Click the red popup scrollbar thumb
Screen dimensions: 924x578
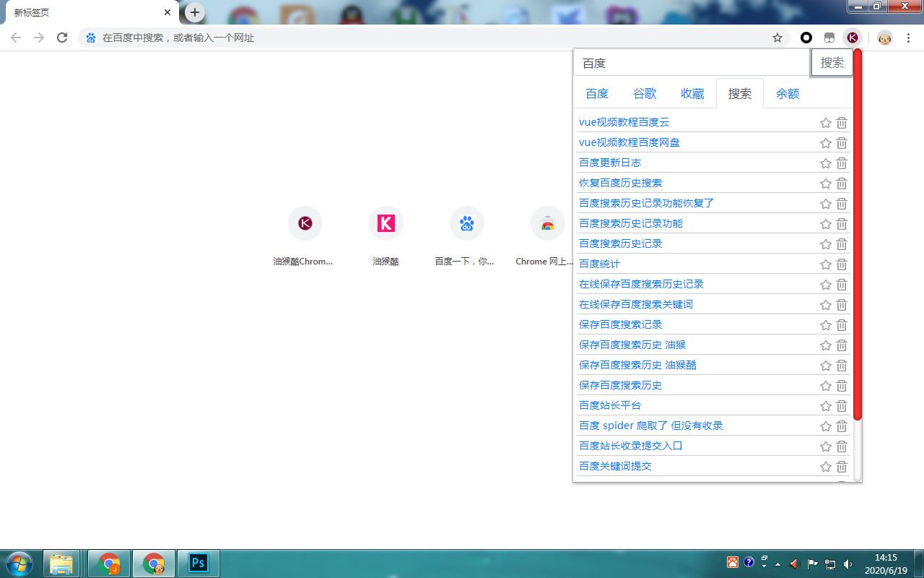[858, 235]
